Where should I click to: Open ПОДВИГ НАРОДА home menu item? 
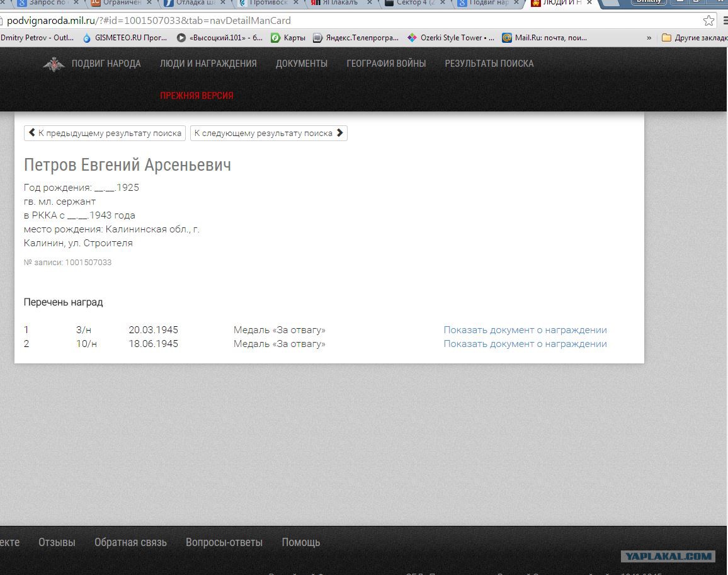pyautogui.click(x=106, y=64)
